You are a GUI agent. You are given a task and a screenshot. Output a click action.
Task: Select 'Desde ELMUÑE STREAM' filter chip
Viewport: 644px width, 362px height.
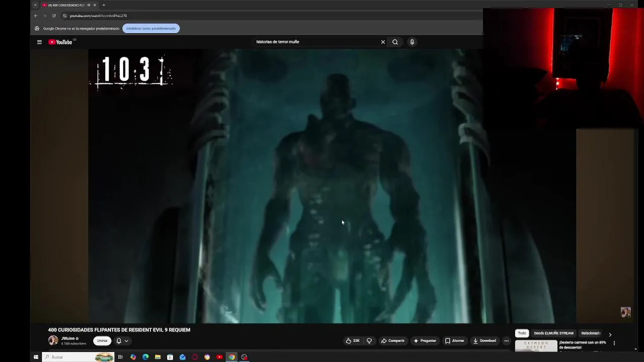553,333
